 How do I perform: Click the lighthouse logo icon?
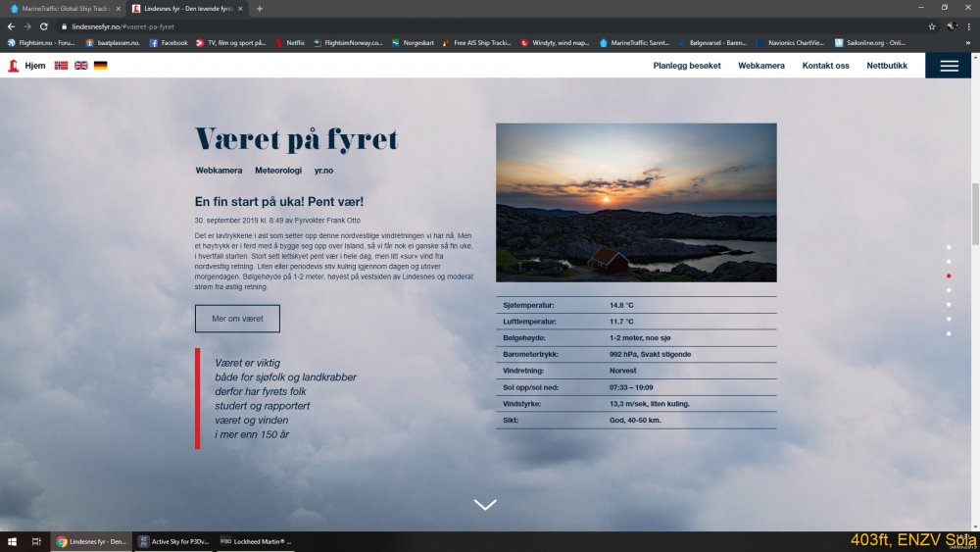[x=13, y=65]
